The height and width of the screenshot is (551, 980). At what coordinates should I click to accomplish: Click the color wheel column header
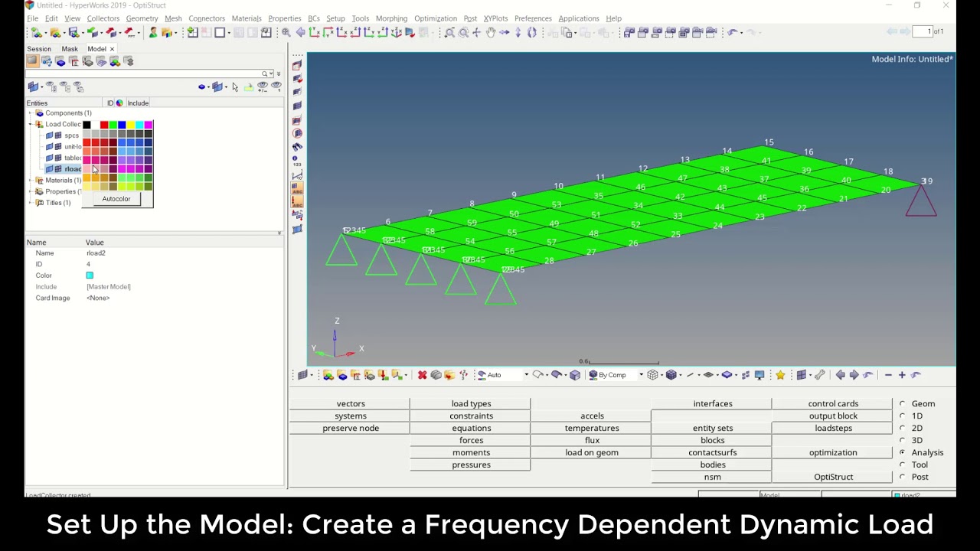119,103
